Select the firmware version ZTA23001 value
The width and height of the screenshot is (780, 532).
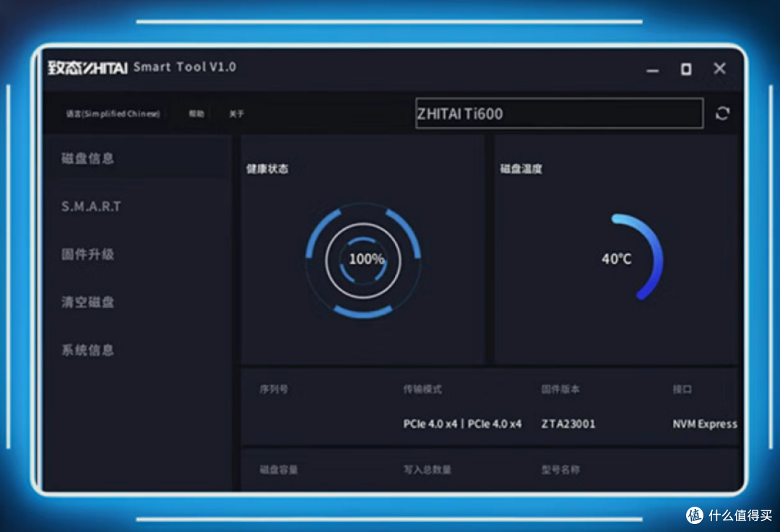[568, 424]
